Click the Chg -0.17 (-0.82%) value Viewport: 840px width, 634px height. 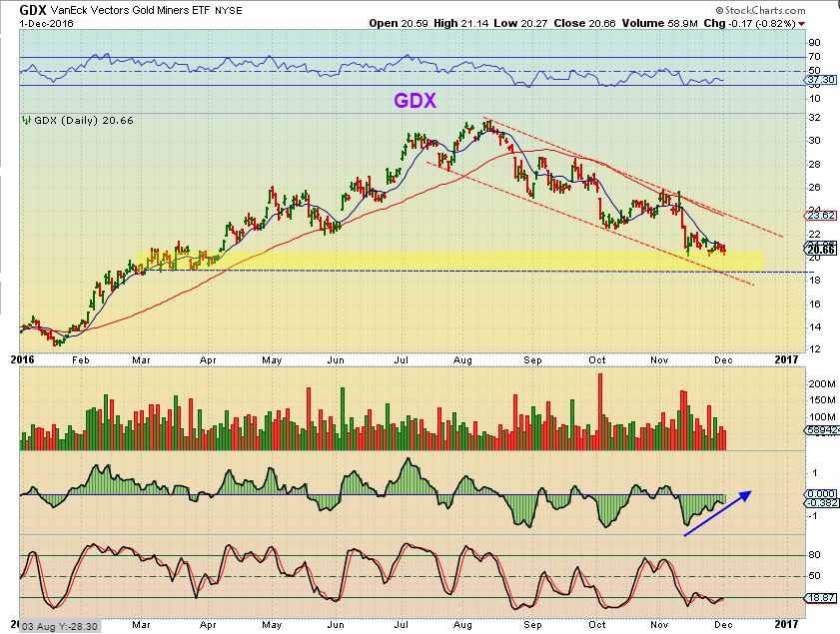[x=749, y=23]
